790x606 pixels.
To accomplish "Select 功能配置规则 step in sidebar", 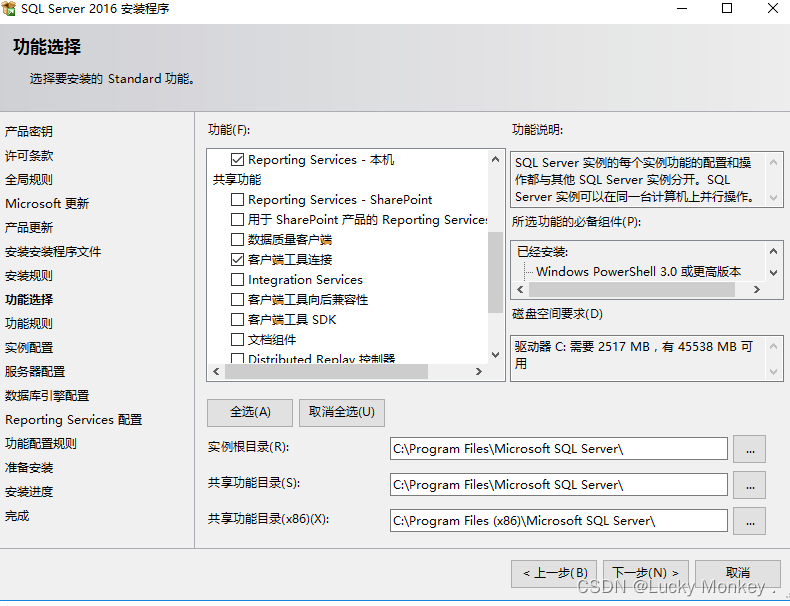I will (x=41, y=444).
